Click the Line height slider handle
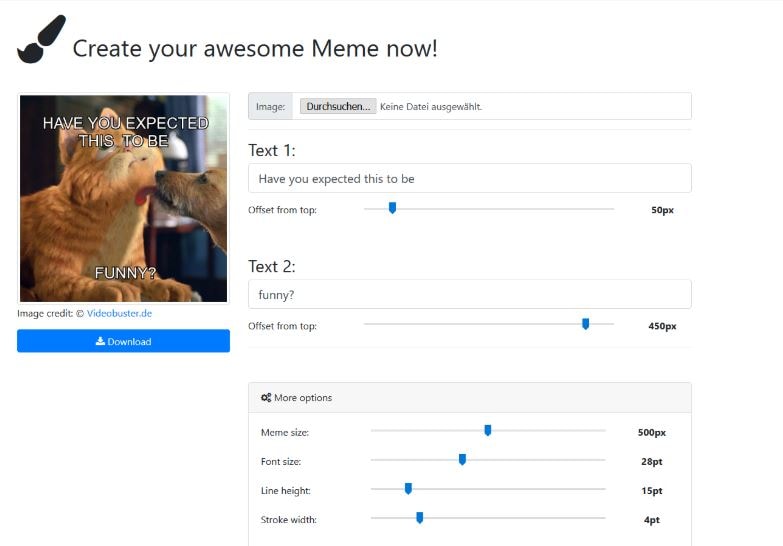 [408, 489]
